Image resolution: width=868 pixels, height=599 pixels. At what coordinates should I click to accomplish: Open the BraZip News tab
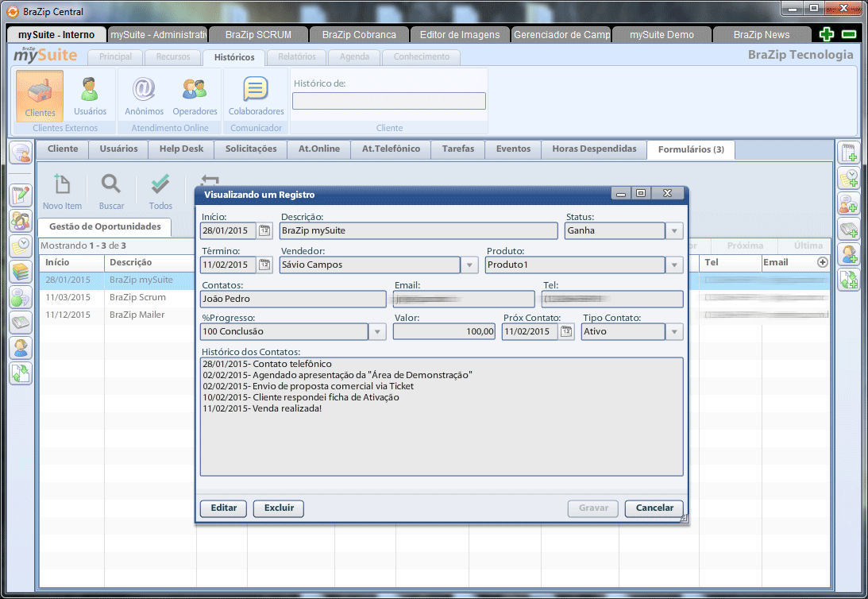tap(761, 34)
